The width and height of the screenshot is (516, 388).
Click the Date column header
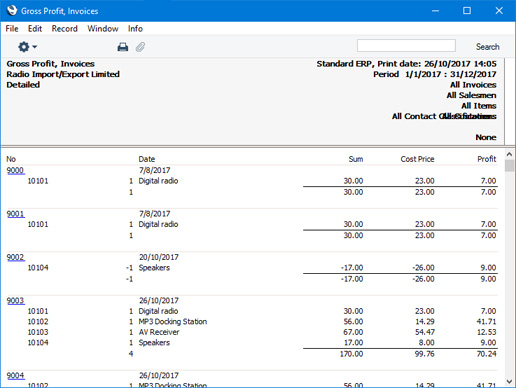147,159
